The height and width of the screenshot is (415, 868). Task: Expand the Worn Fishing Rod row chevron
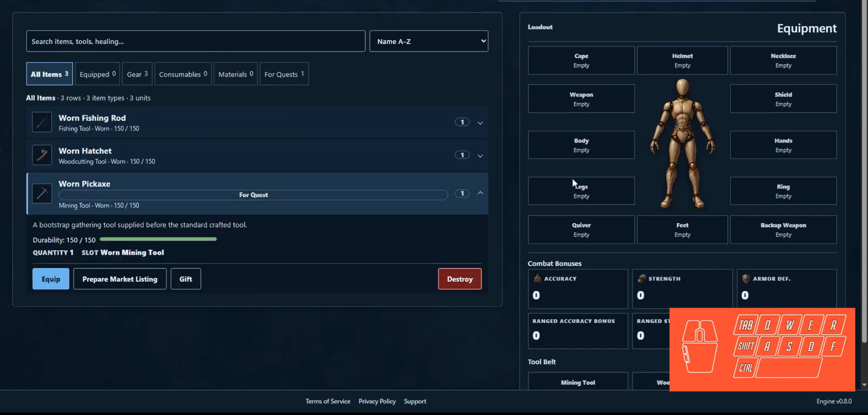coord(480,123)
